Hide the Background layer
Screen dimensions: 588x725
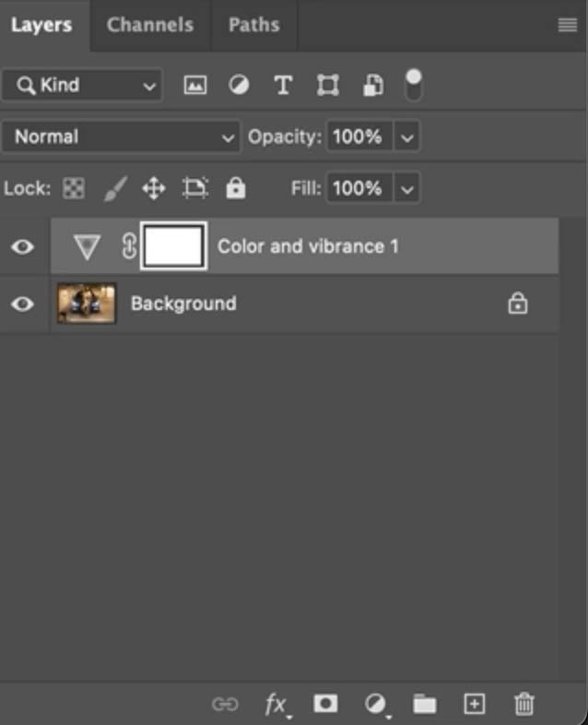tap(23, 303)
